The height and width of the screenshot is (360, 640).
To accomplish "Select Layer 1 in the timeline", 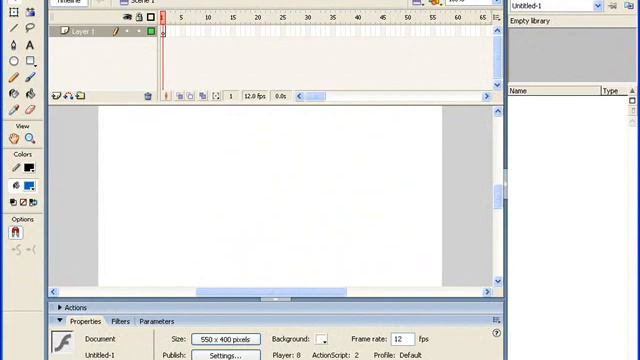I will [83, 31].
